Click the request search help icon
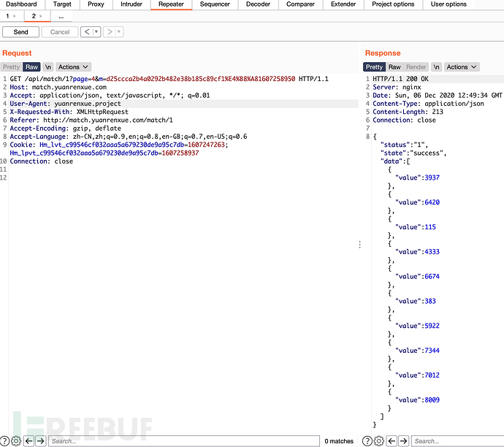Image resolution: width=504 pixels, height=447 pixels. tap(5, 440)
